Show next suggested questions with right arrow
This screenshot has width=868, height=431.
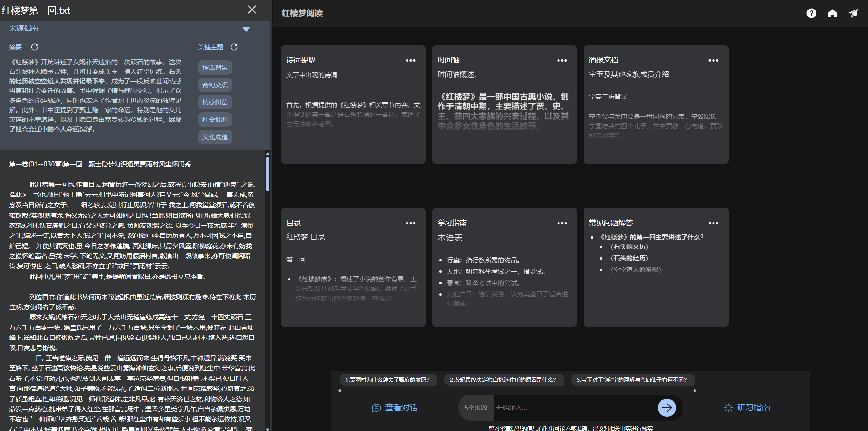coord(695,391)
